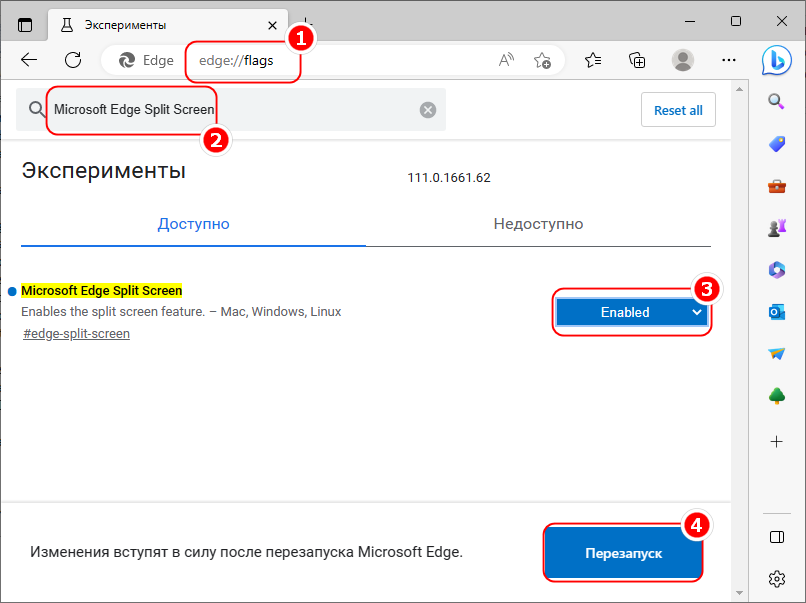Open the Bing chat button
806x603 pixels.
click(777, 60)
